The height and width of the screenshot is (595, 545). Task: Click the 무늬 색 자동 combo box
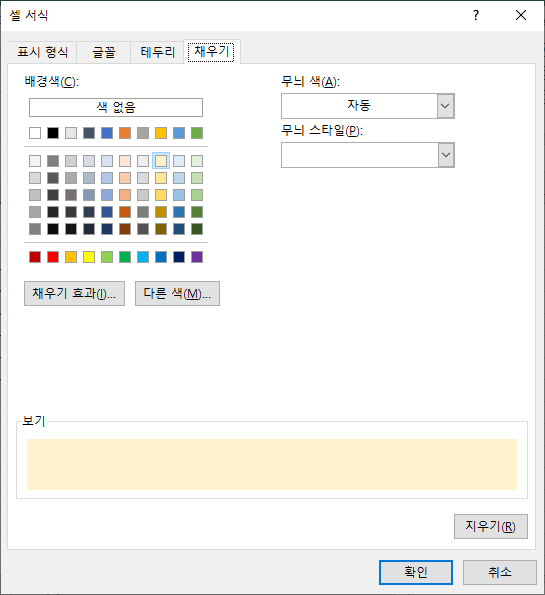click(368, 106)
